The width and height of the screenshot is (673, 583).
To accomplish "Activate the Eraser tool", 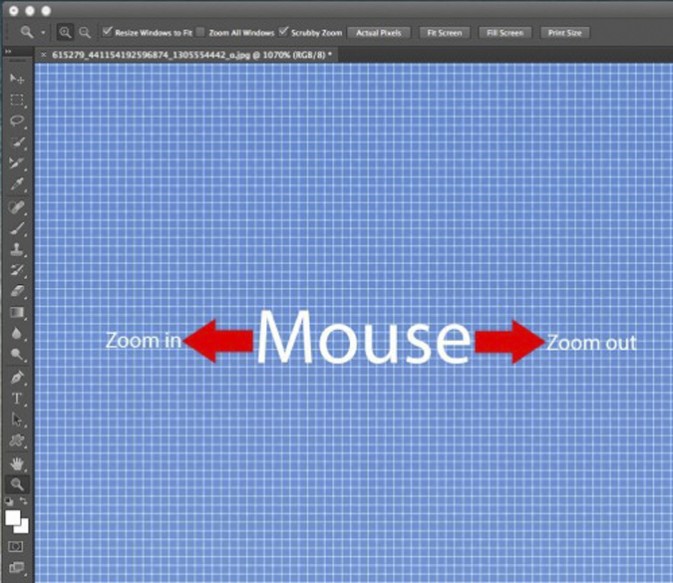I will point(17,291).
